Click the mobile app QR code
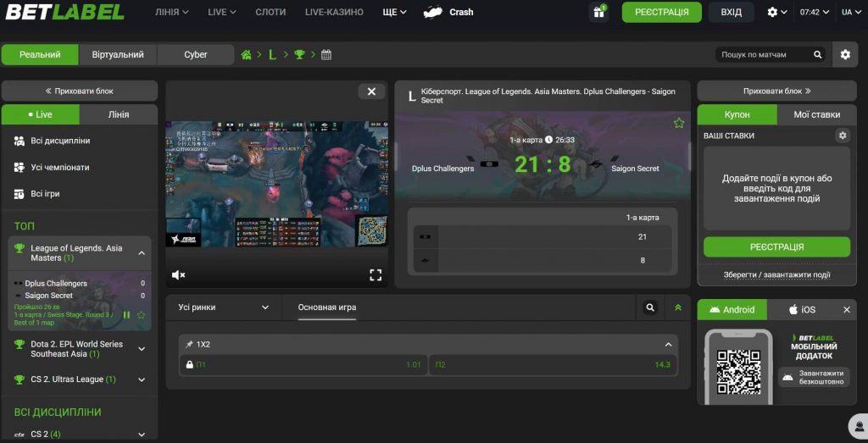 (738, 372)
